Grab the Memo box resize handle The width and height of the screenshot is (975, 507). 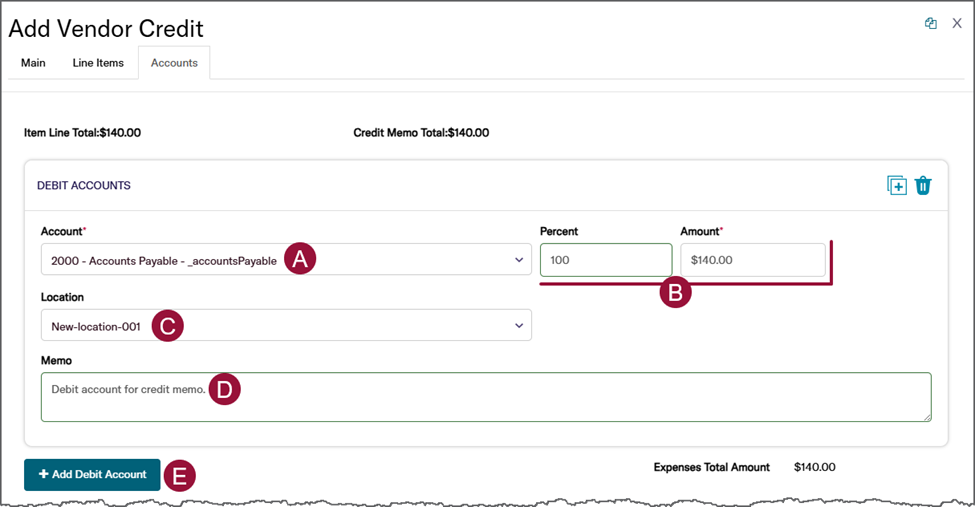(926, 416)
